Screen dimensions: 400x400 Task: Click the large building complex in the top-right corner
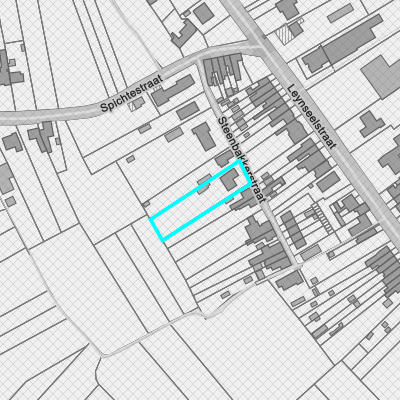click(343, 43)
